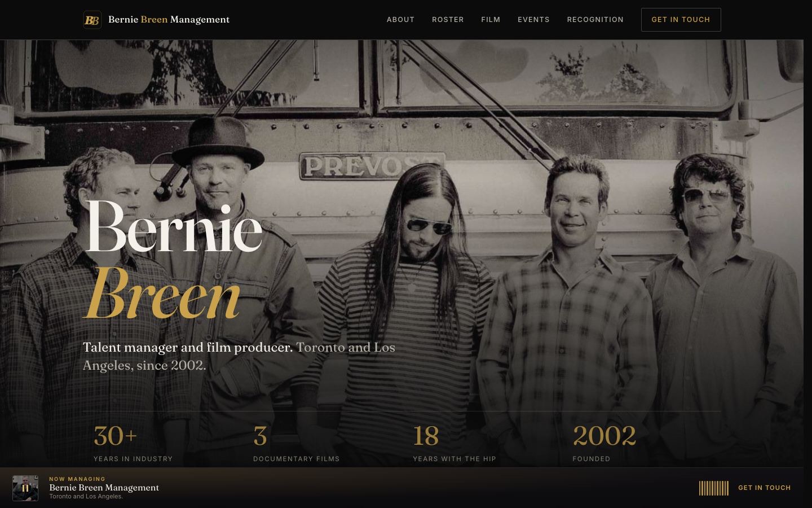This screenshot has height=508, width=812.
Task: Click Get In Touch in the bottom bar
Action: pos(765,488)
